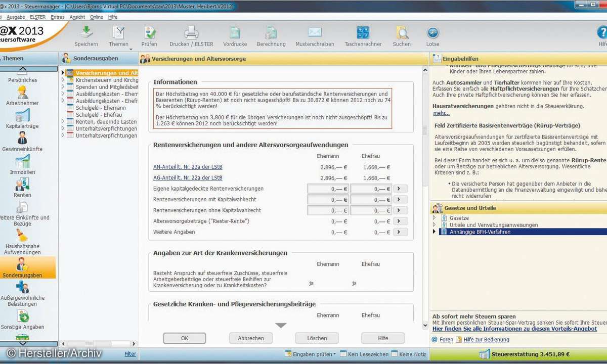Open the AN-Anteil lt. Nr. 23a link
Viewport: 607px width, 364px height.
(188, 167)
